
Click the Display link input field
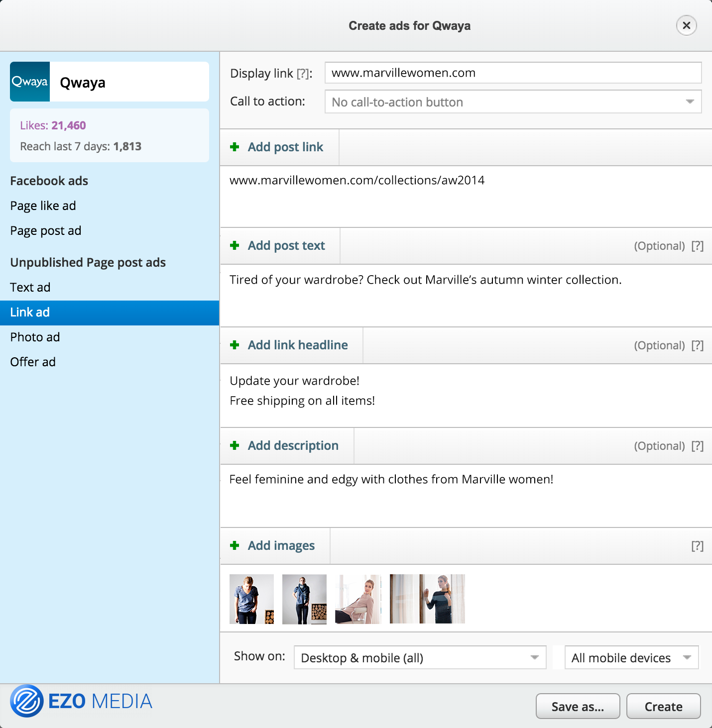513,73
